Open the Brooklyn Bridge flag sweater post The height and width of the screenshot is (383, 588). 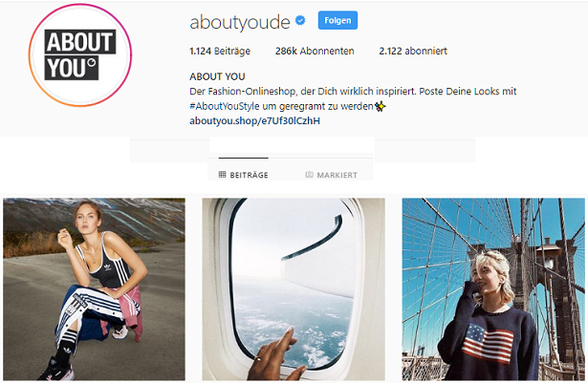493,289
